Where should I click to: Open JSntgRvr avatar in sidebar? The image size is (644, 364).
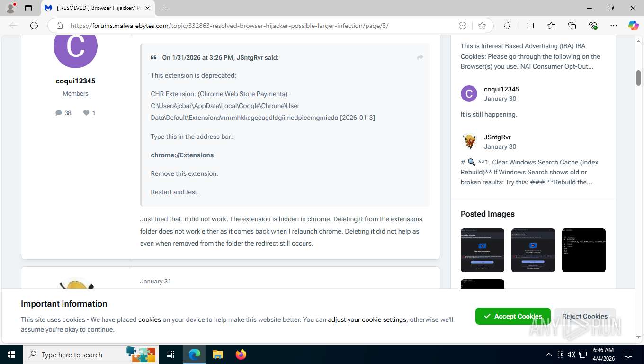tap(469, 142)
